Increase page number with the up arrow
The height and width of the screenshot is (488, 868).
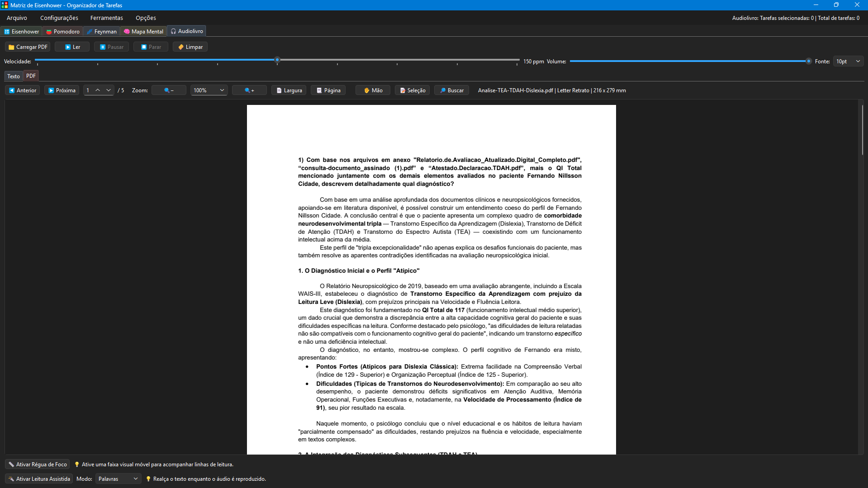tap(98, 90)
